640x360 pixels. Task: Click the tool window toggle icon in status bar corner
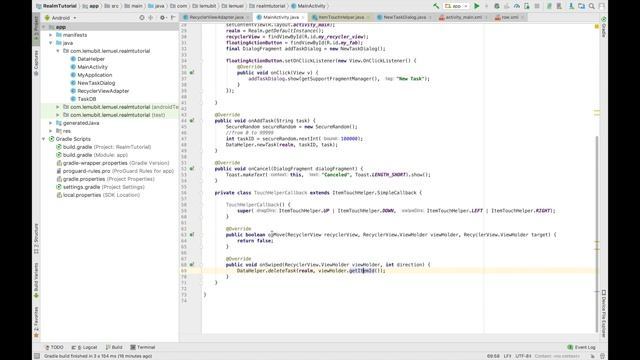[x=37, y=356]
